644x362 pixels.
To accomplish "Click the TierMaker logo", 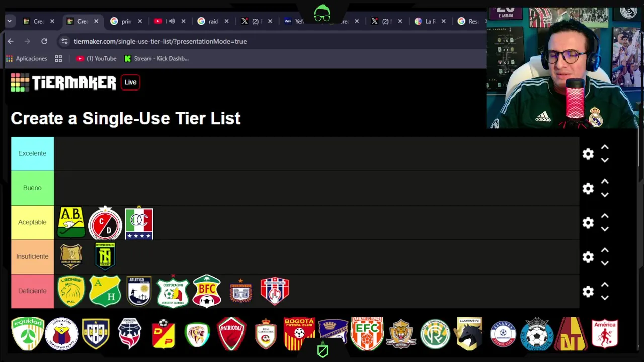I will pos(63,82).
